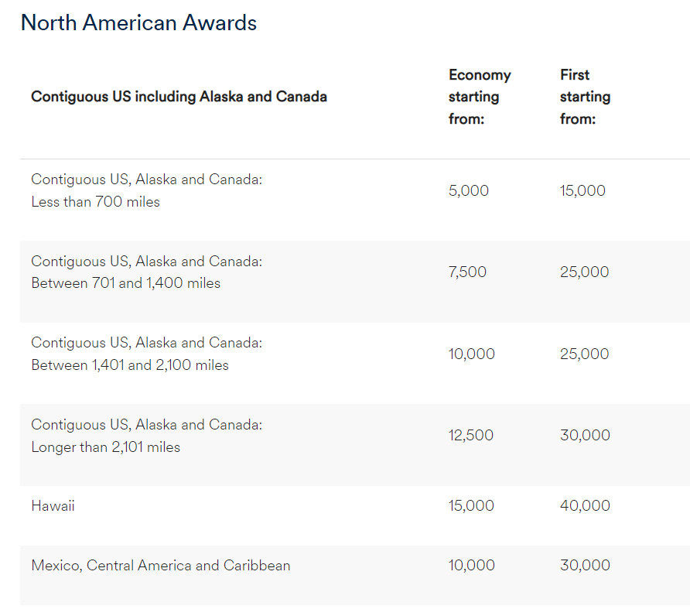The image size is (690, 616).
Task: Click the Longer than 2,101 miles row label
Action: point(147,436)
